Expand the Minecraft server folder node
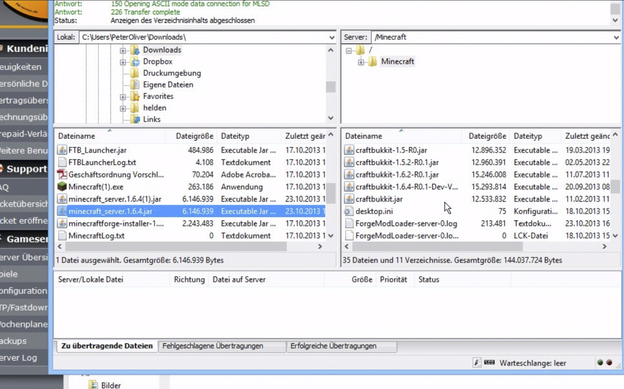Image resolution: width=624 pixels, height=389 pixels. 361,62
